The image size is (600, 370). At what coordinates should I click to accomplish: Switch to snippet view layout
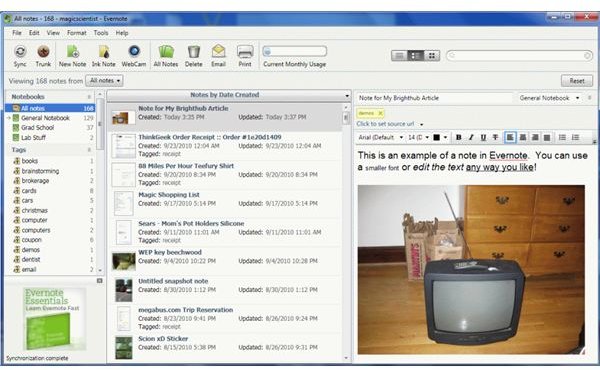click(416, 56)
